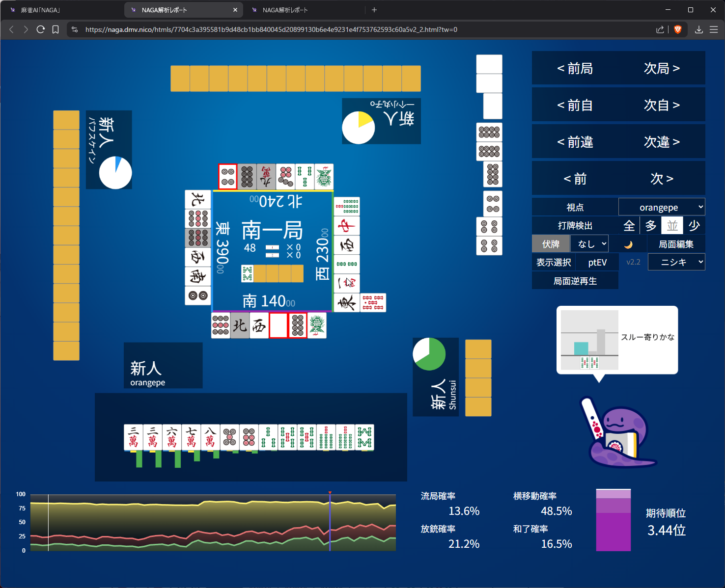725x588 pixels.
Task: Open the browser hamburger menu
Action: click(714, 29)
